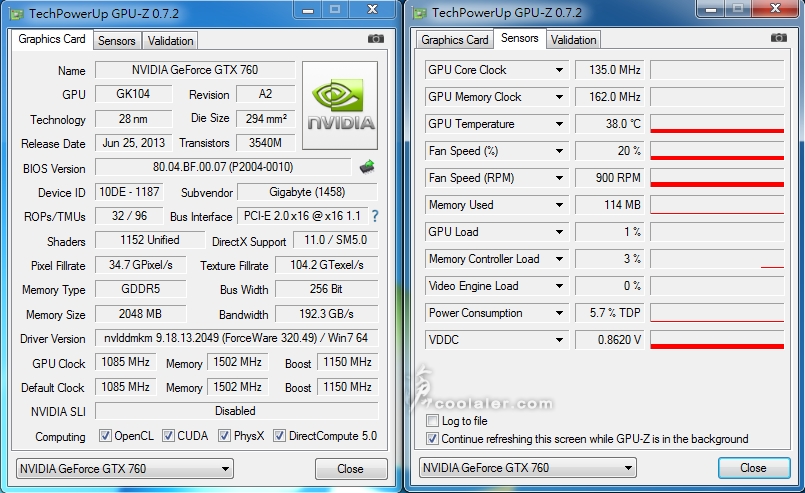Open the GPU Load sensor dropdown
The image size is (805, 493).
point(559,232)
